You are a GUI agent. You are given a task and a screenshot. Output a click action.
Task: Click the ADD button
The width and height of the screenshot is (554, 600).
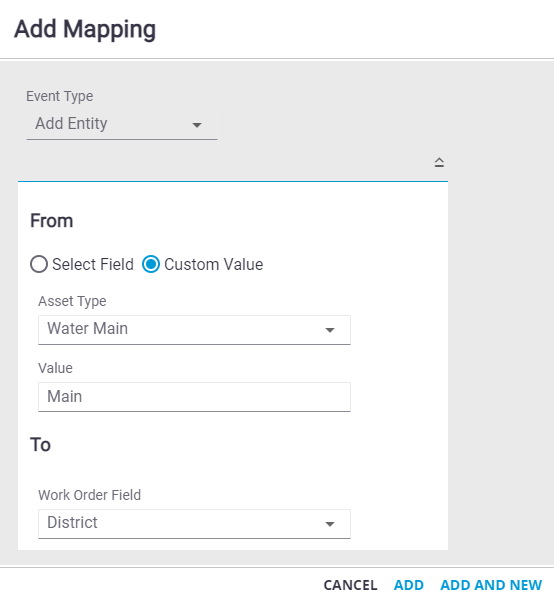click(409, 585)
